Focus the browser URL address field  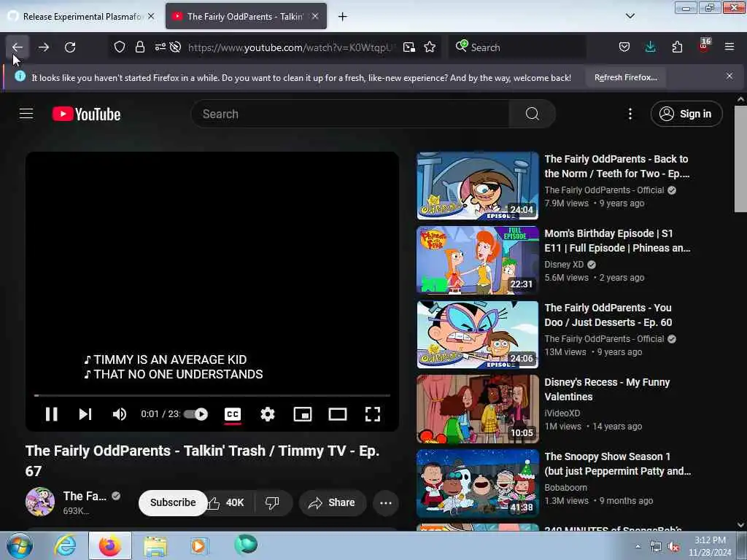click(x=290, y=47)
